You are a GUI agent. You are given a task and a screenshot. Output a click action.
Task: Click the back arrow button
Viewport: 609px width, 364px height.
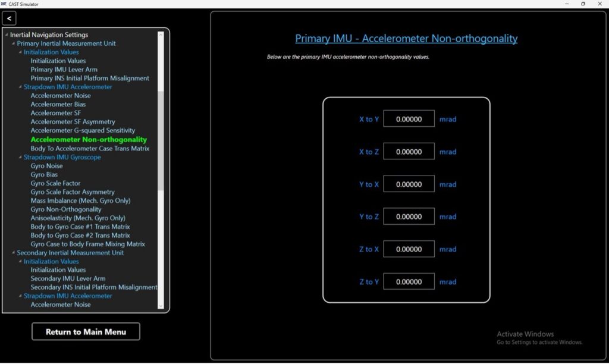(x=9, y=18)
